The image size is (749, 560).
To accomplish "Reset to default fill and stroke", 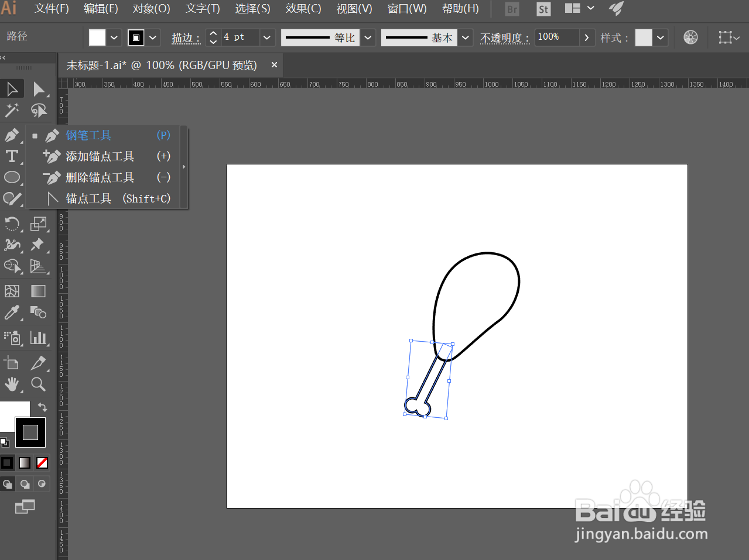I will click(x=4, y=442).
